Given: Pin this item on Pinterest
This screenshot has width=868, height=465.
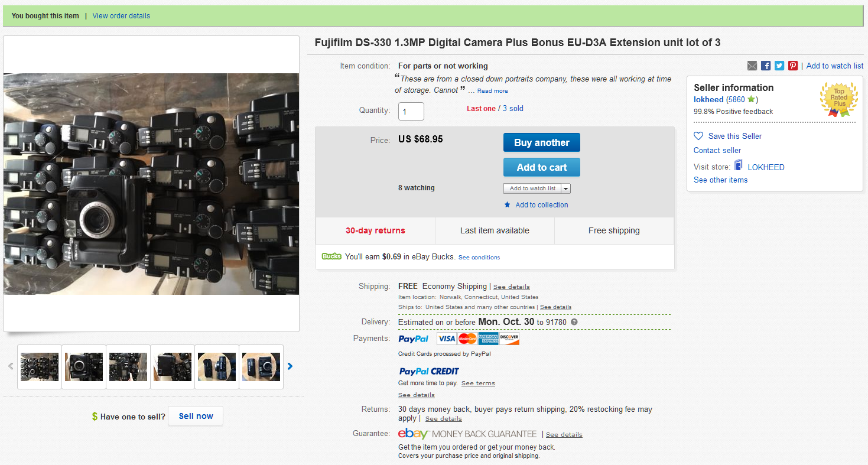Looking at the screenshot, I should (793, 66).
